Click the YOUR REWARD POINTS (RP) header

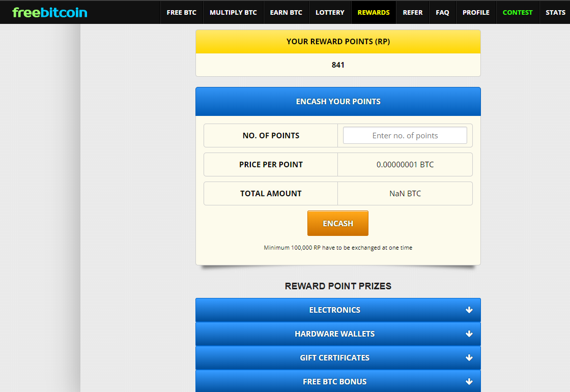tap(338, 41)
